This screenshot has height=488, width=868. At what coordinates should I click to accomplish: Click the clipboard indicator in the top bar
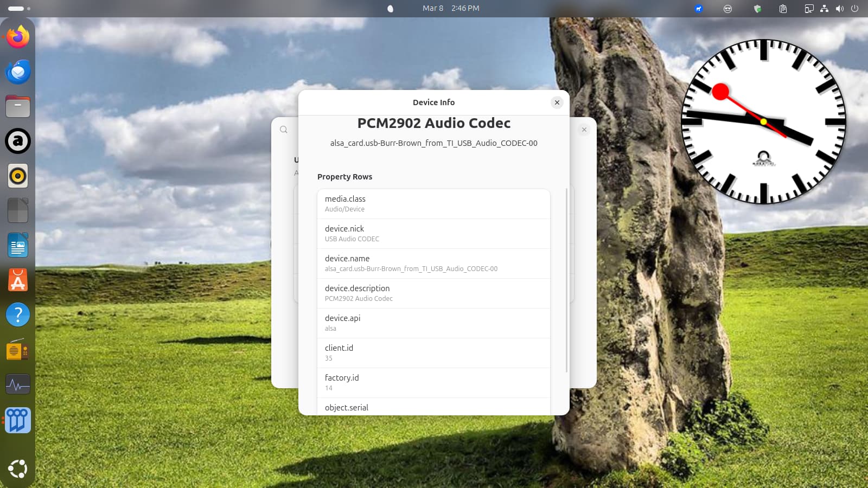coord(783,9)
